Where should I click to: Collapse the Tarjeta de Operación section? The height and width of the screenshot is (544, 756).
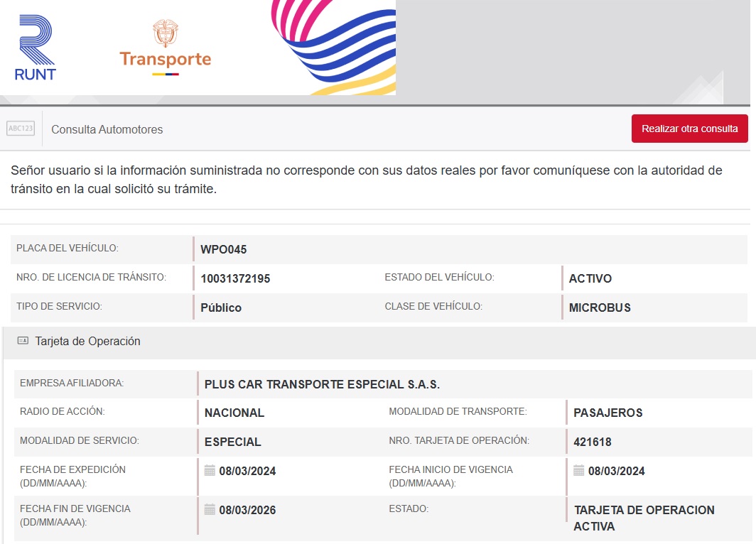(x=88, y=341)
